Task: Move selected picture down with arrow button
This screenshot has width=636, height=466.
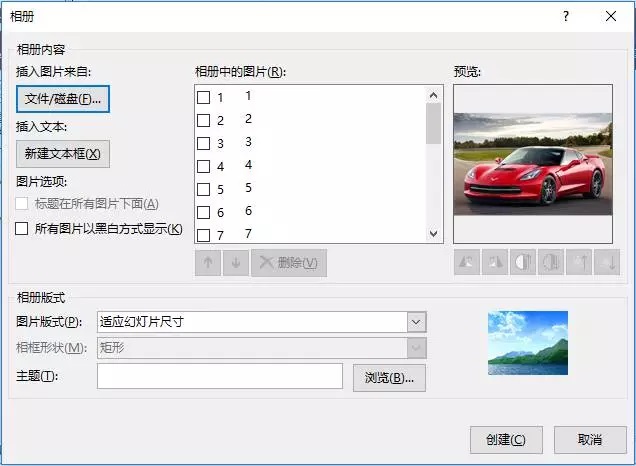Action: pos(236,263)
